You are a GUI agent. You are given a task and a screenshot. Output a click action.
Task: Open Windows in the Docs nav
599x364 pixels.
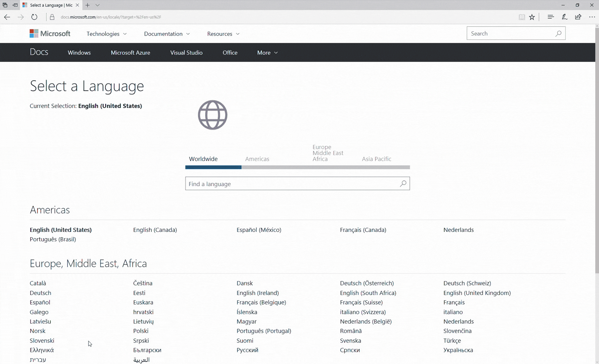(x=79, y=53)
